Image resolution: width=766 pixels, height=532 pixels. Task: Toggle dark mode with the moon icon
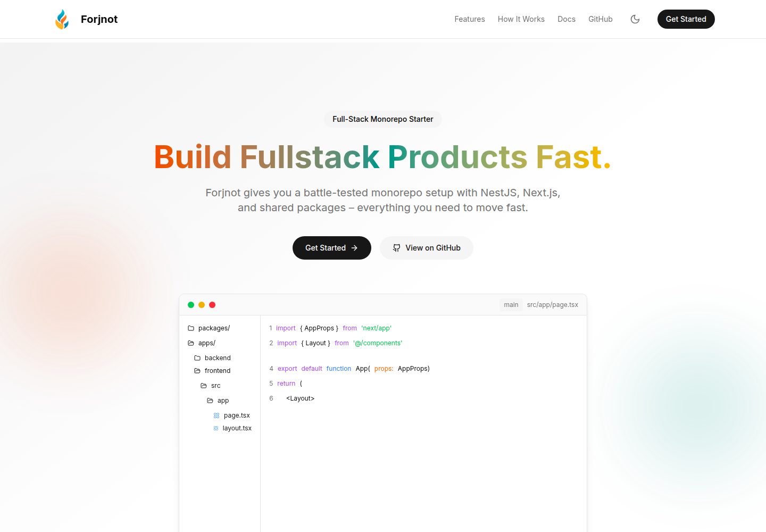(635, 19)
